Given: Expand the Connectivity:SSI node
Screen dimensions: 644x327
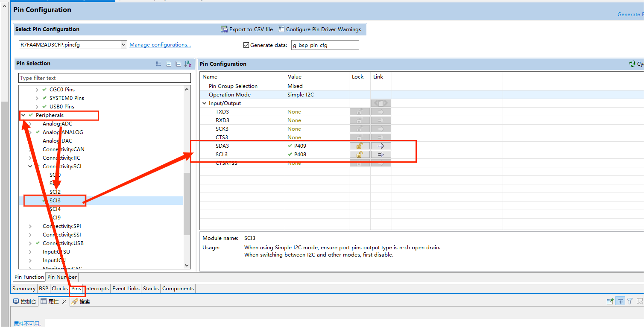Looking at the screenshot, I should coord(30,235).
